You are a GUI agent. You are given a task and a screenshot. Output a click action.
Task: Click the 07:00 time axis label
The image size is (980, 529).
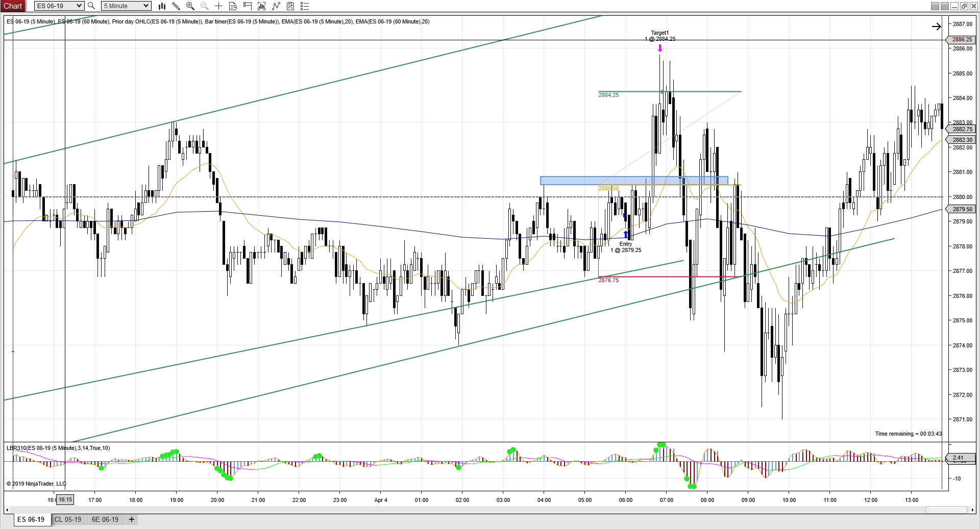click(x=667, y=500)
